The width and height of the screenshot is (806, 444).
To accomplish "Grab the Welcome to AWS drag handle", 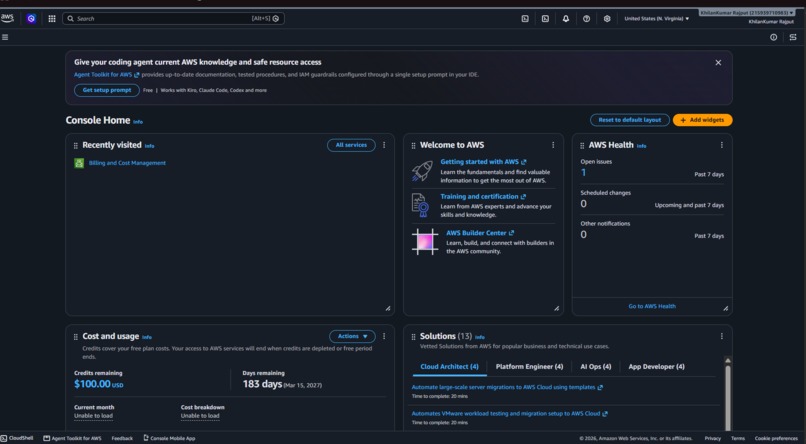I will pyautogui.click(x=413, y=146).
